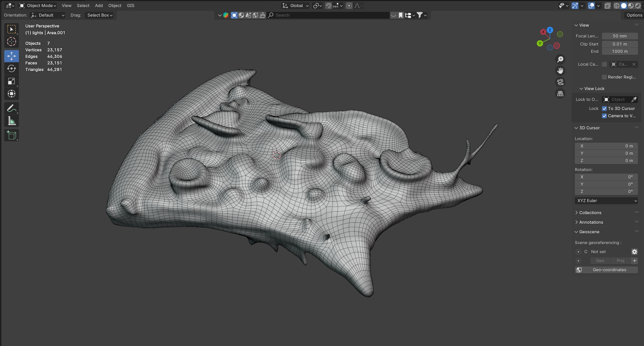Toggle camera view with the camera icon

560,82
